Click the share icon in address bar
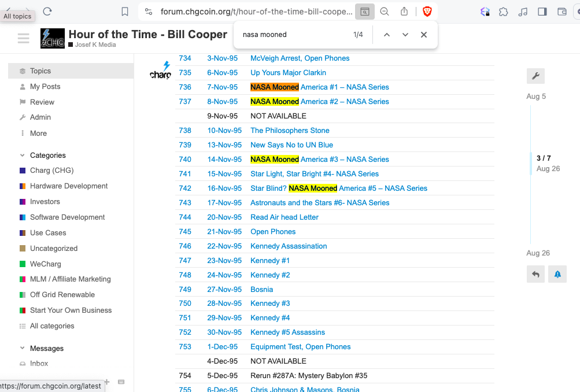 point(404,12)
